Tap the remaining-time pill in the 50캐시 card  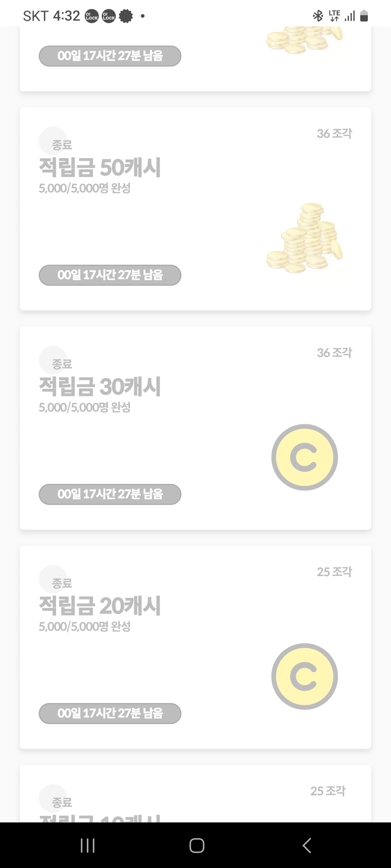click(110, 275)
